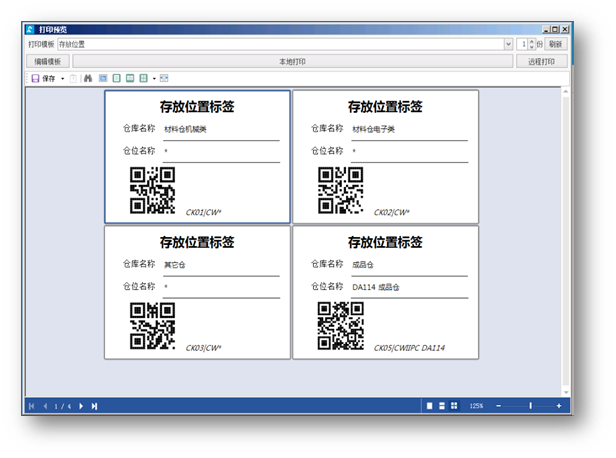This screenshot has height=458, width=616.
Task: Select the label page for 成品仓
Action: pos(385,292)
